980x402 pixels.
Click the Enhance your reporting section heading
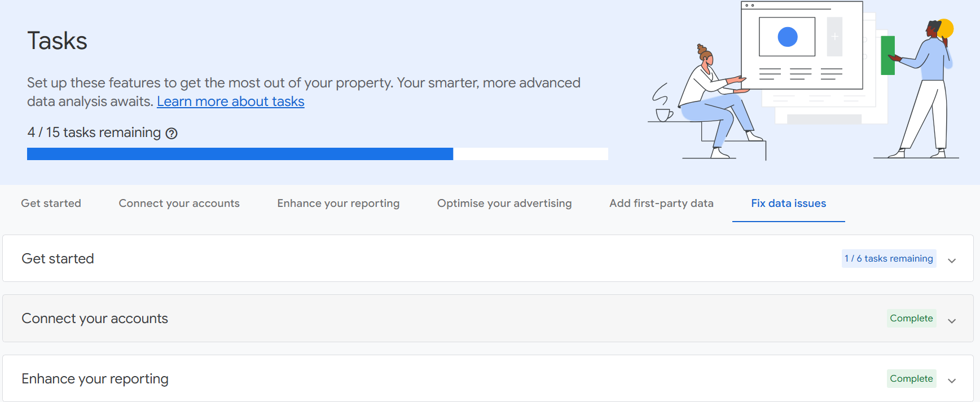point(95,379)
